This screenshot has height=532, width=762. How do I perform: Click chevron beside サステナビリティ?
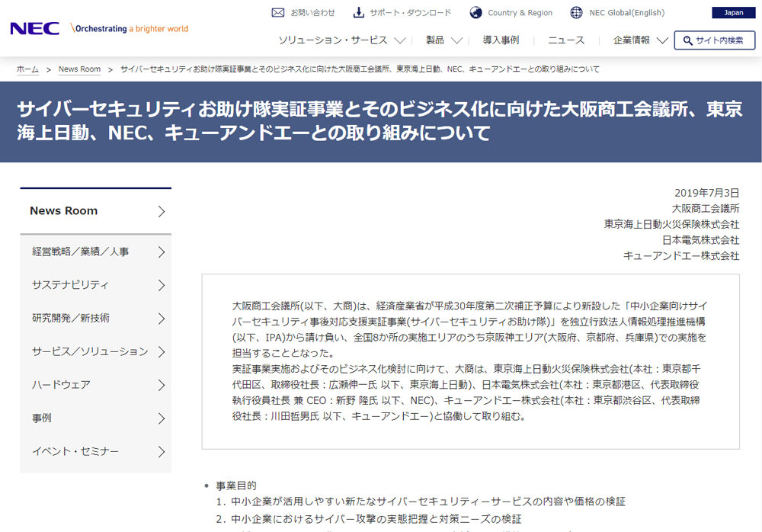162,285
